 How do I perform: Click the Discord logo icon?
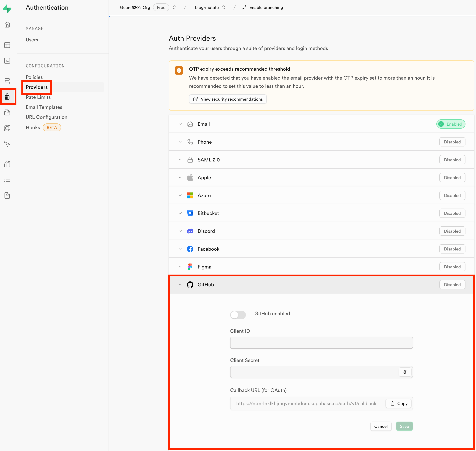[x=190, y=231]
